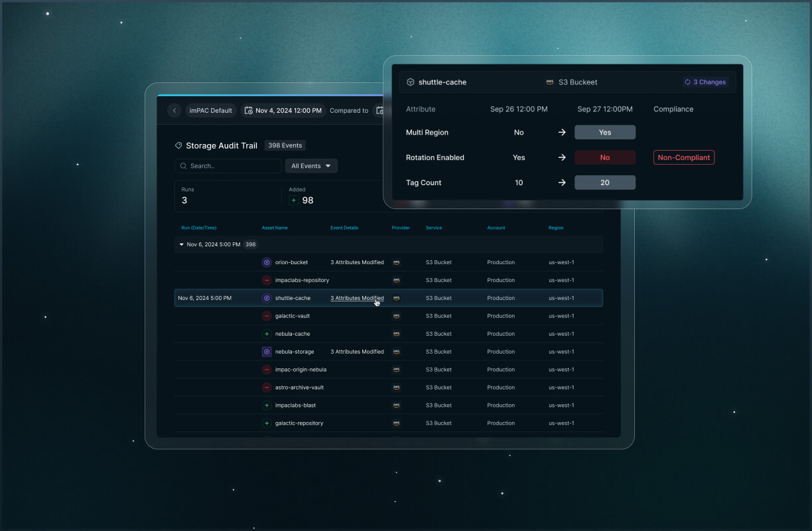Open the All Events dropdown

coord(310,165)
